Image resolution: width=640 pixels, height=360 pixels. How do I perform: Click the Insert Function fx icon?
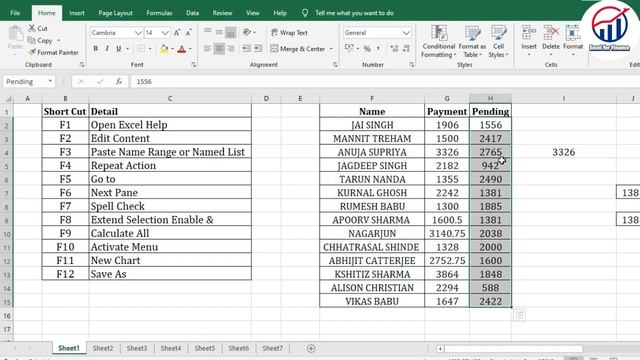coord(119,82)
